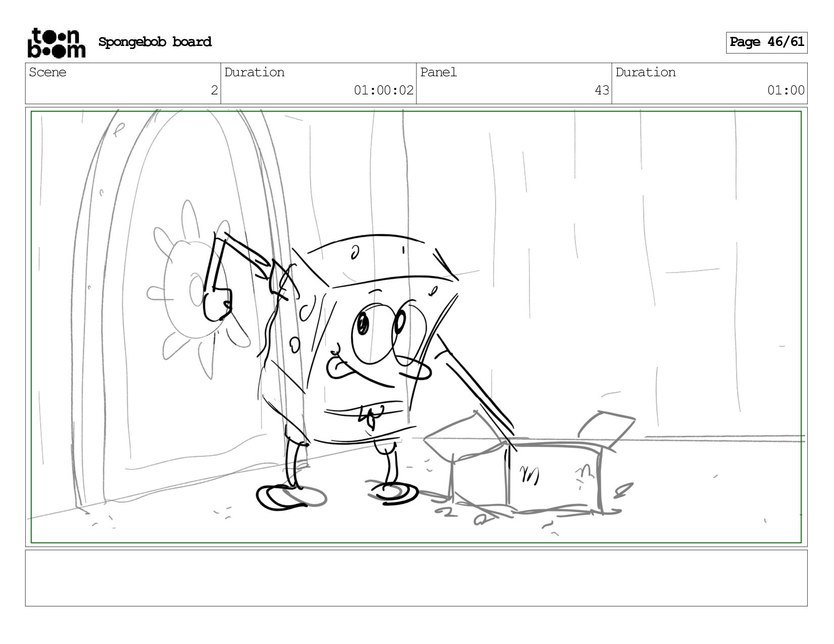This screenshot has height=644, width=834.
Task: Click the SpongeBob storyboard panel drawing
Action: 416,327
